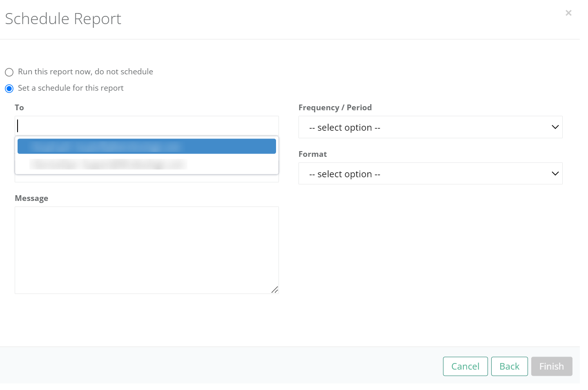Viewport: 588px width, 390px height.
Task: Click the Message textarea resize handle
Action: tap(275, 290)
